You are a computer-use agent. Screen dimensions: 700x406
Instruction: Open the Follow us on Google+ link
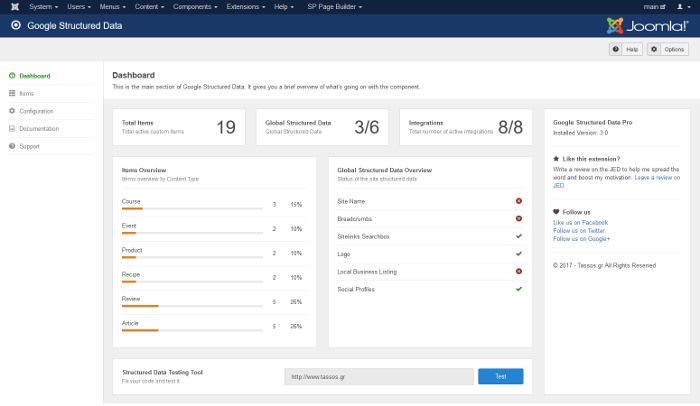(581, 239)
